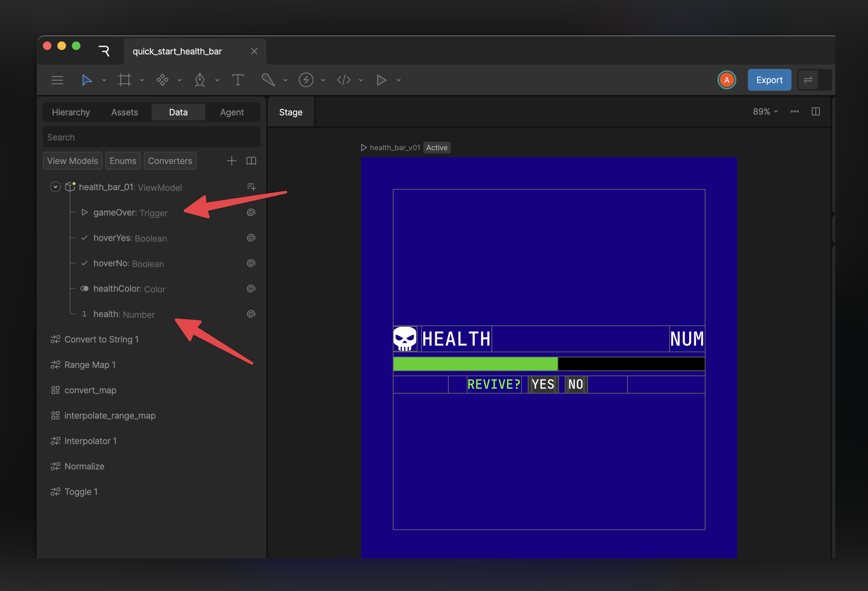Click the hoverNo binding target icon
The image size is (868, 591).
click(x=251, y=263)
